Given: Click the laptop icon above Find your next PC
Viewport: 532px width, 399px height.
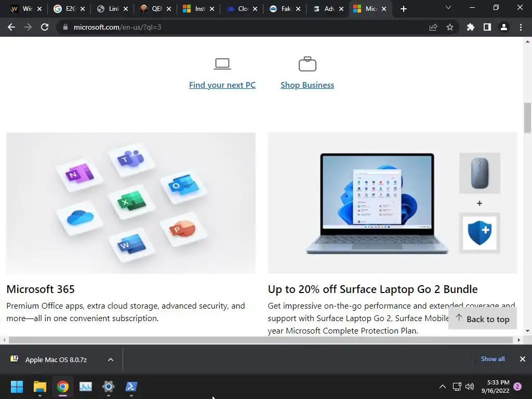Looking at the screenshot, I should coord(222,64).
